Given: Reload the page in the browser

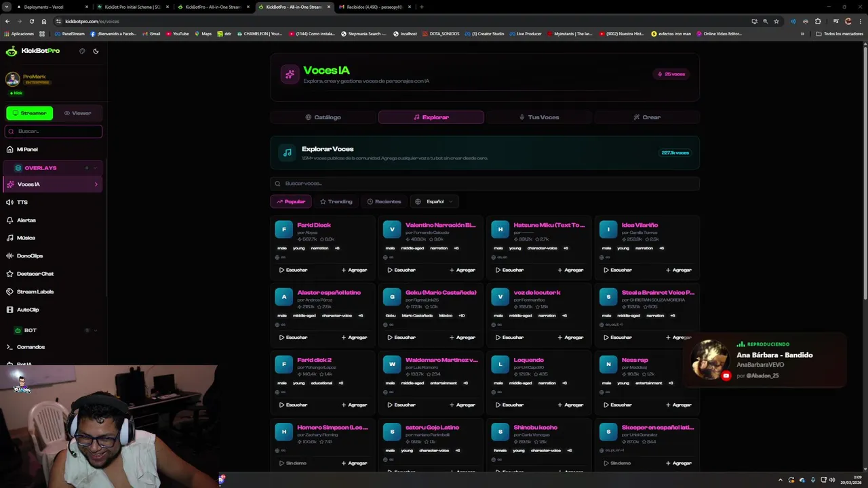Looking at the screenshot, I should click(31, 21).
